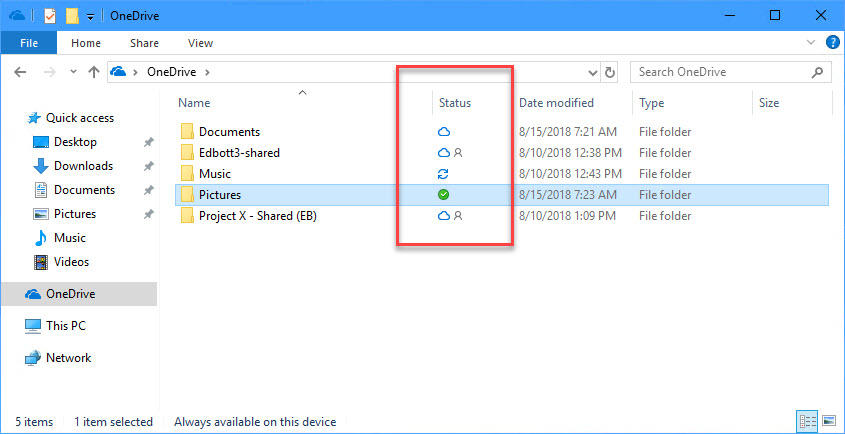Click the green checkmark status for Pictures
The width and height of the screenshot is (845, 434).
coord(443,195)
